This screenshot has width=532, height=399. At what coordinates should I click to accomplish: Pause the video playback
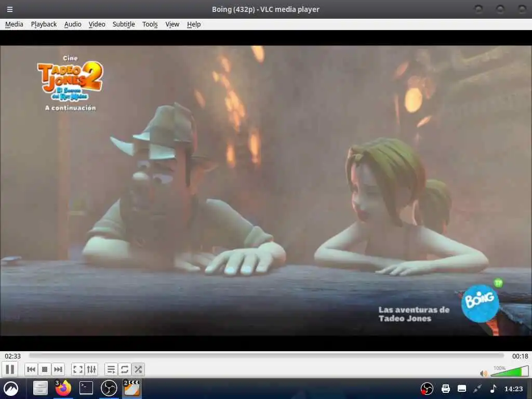tap(10, 369)
